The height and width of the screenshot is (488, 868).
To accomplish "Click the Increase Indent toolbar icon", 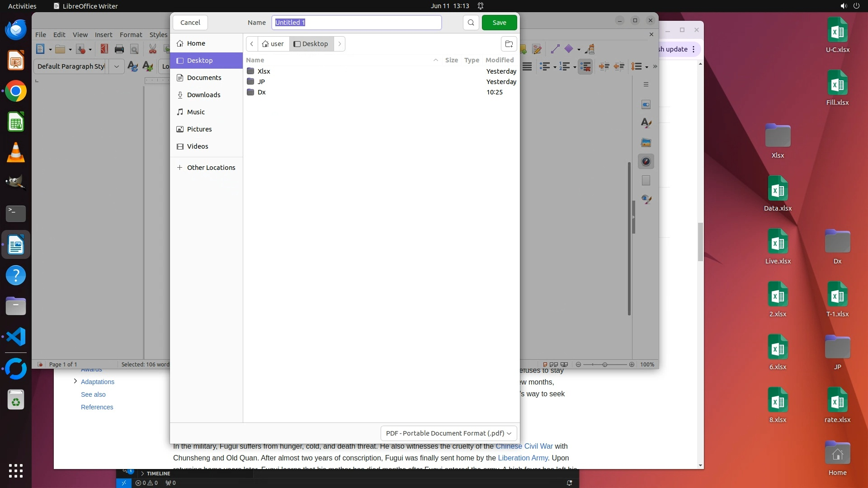I will (x=604, y=66).
